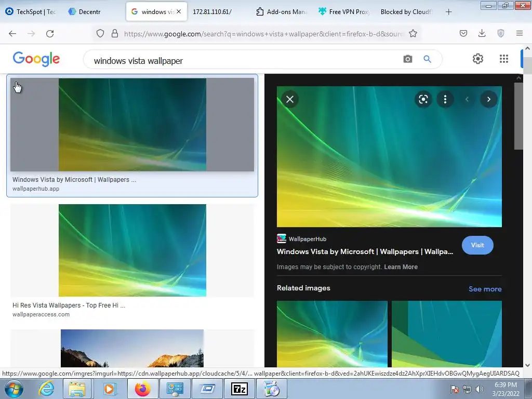Viewport: 532px width, 399px height.
Task: Open a new browser tab
Action: 448,12
